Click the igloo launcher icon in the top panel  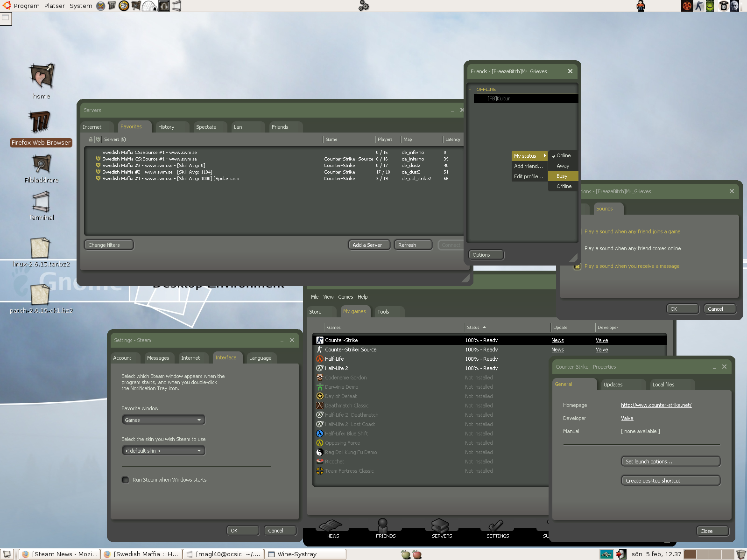pyautogui.click(x=149, y=6)
